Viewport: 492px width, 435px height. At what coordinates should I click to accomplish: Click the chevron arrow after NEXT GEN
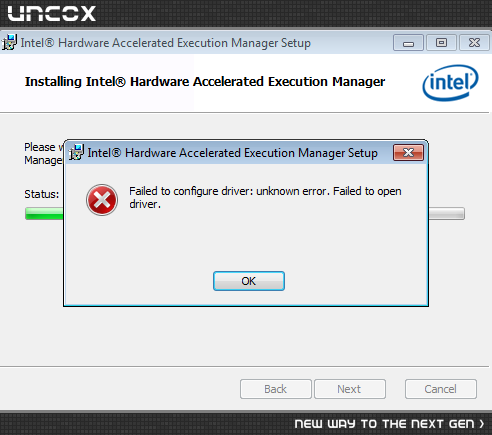(x=481, y=424)
